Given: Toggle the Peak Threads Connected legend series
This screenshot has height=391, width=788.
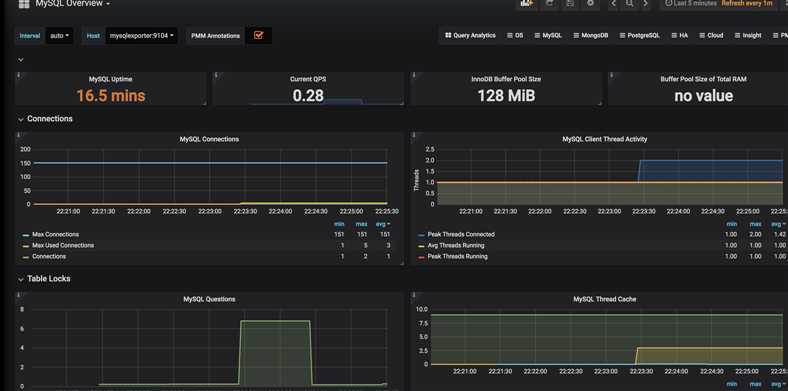Looking at the screenshot, I should point(461,235).
